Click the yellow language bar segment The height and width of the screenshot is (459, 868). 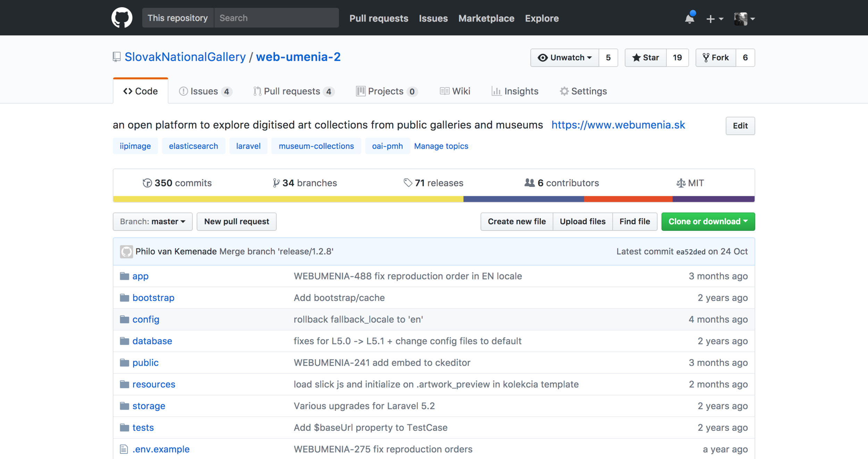coord(288,199)
